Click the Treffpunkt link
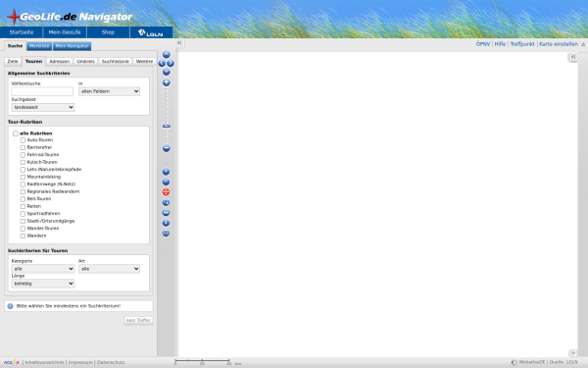Image resolution: width=588 pixels, height=368 pixels. pos(522,44)
